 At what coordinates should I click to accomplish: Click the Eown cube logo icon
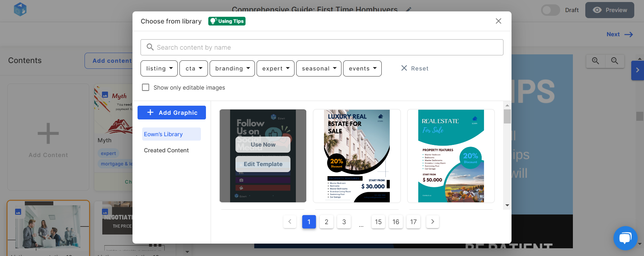click(x=20, y=9)
